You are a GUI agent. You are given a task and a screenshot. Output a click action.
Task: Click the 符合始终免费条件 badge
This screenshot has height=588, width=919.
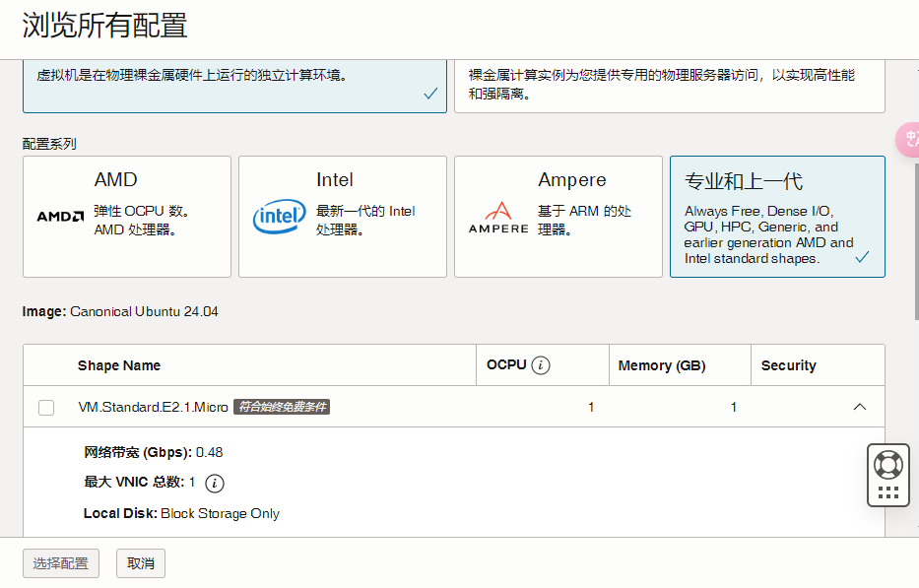tap(282, 407)
